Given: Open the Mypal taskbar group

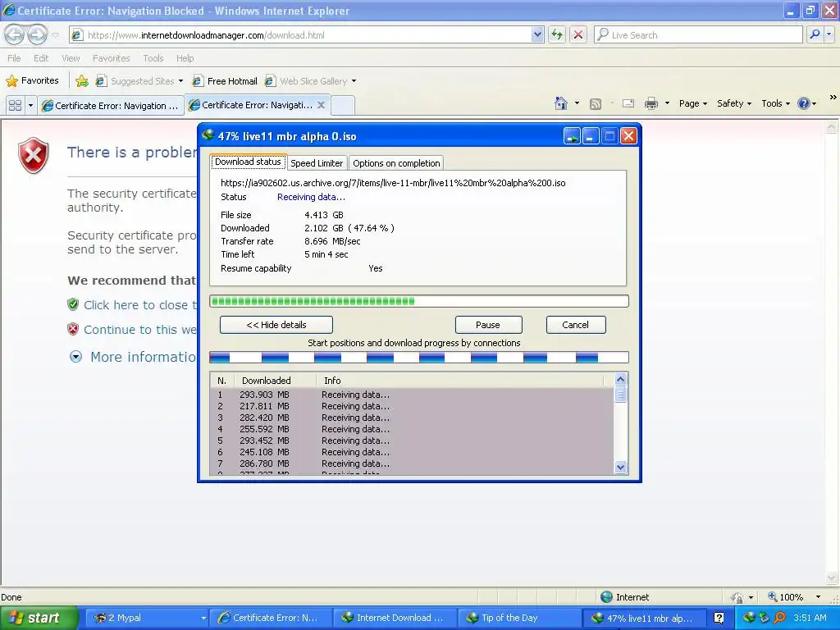Looking at the screenshot, I should coord(148,618).
